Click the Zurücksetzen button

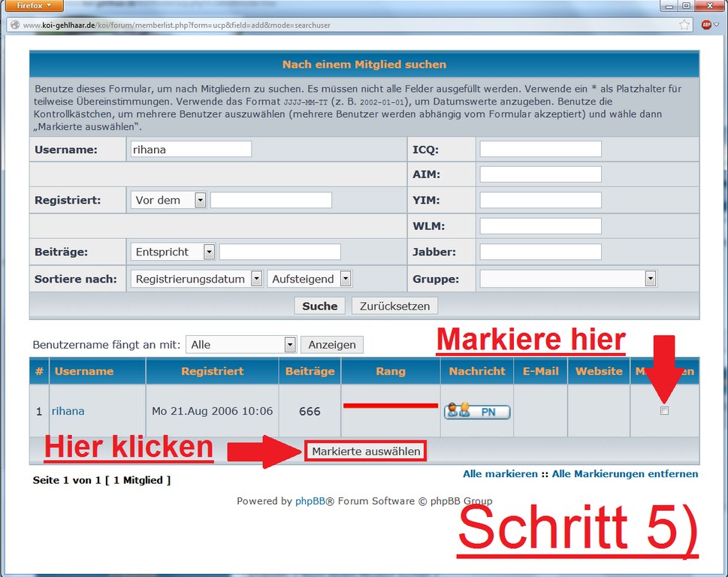pos(394,306)
